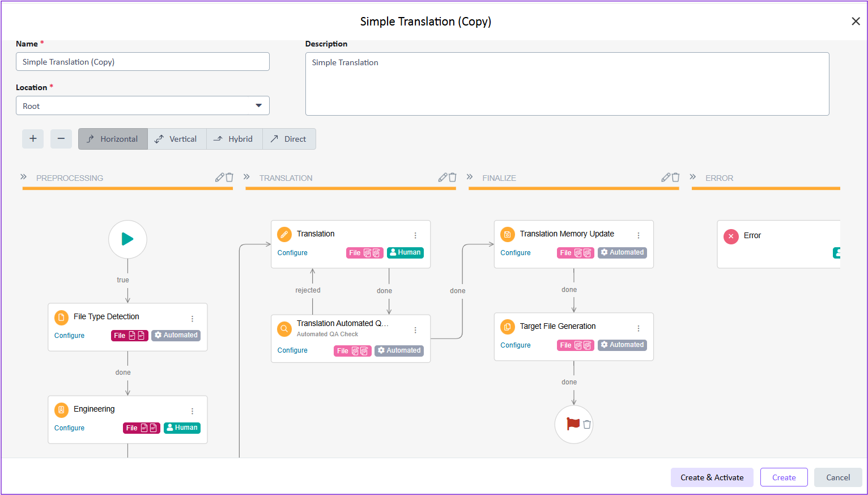The width and height of the screenshot is (868, 495).
Task: Zoom in with the plus button
Action: (x=33, y=139)
